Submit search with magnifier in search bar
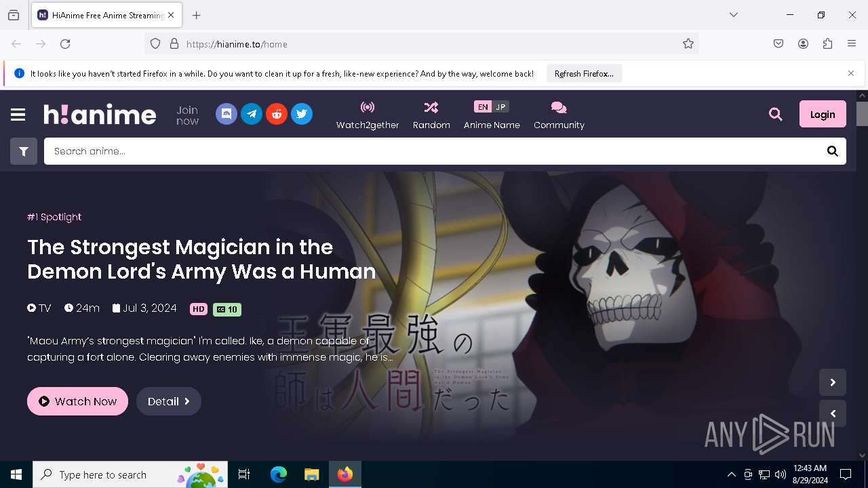This screenshot has height=488, width=868. [x=833, y=151]
